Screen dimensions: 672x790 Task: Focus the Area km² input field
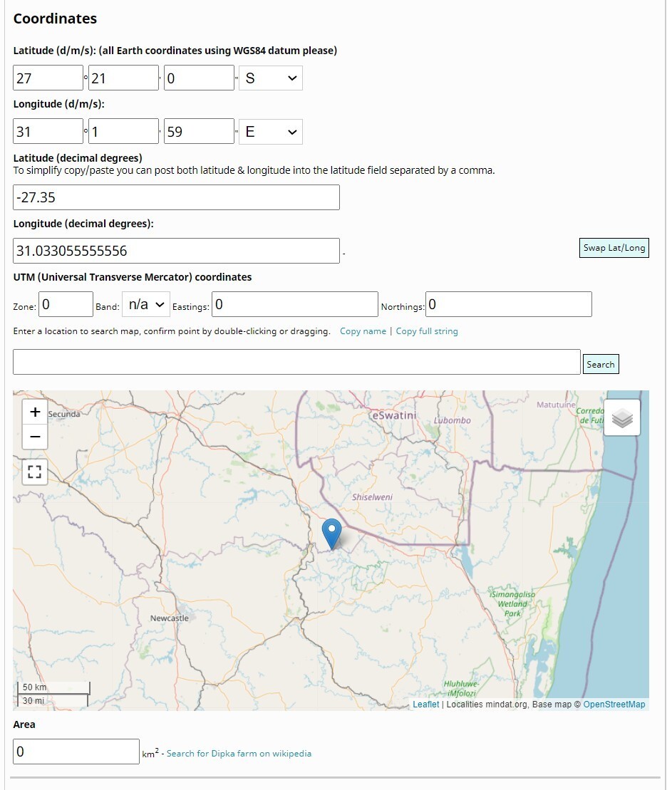click(x=76, y=752)
